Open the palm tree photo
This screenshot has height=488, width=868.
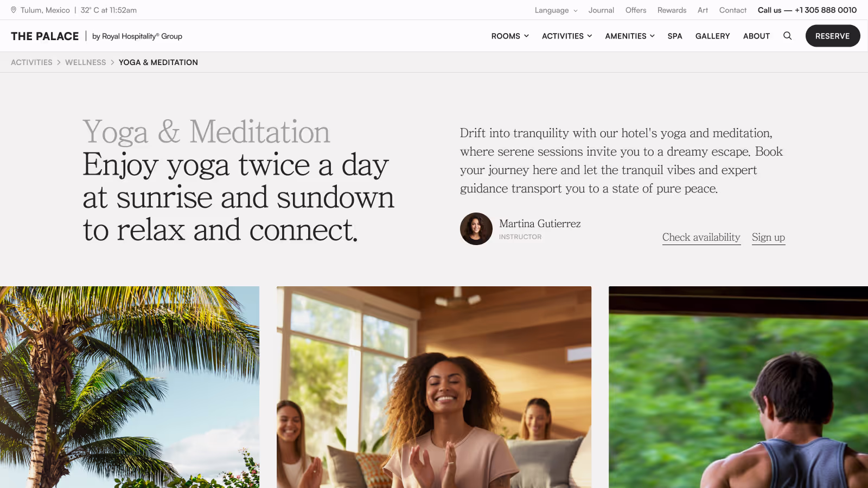(130, 387)
